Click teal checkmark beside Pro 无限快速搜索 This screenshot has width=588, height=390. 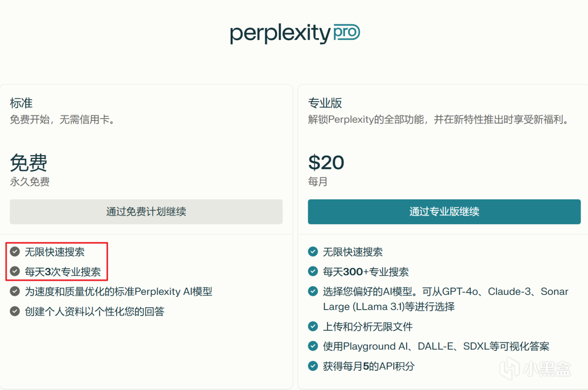313,252
